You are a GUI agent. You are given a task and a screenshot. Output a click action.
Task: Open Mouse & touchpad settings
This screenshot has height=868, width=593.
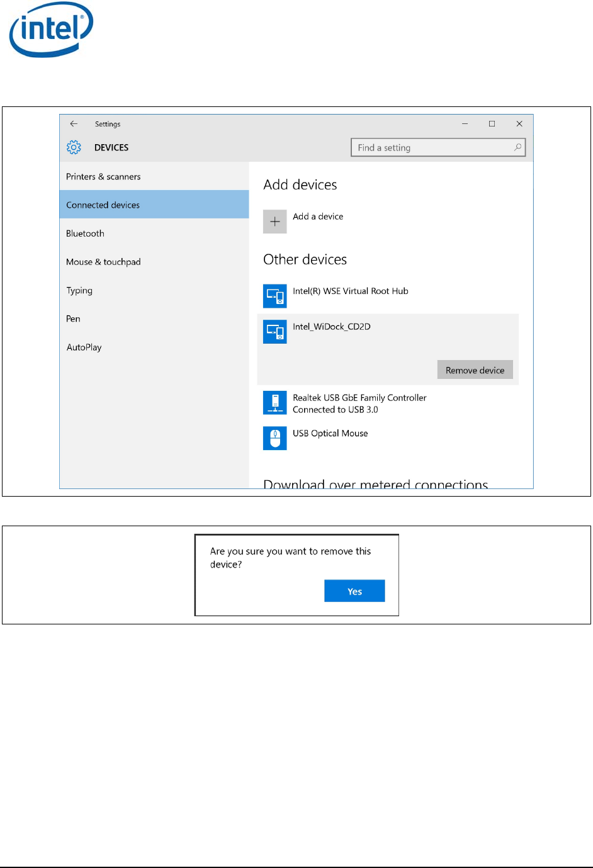pyautogui.click(x=154, y=262)
